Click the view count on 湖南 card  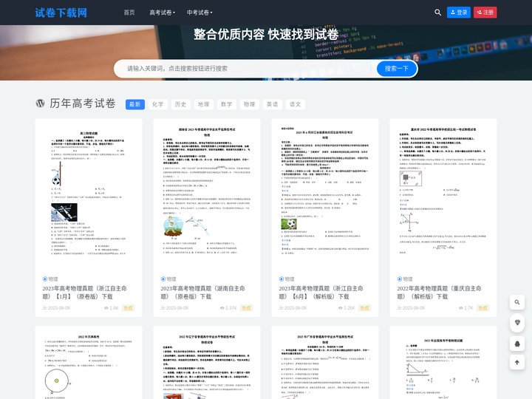228,308
